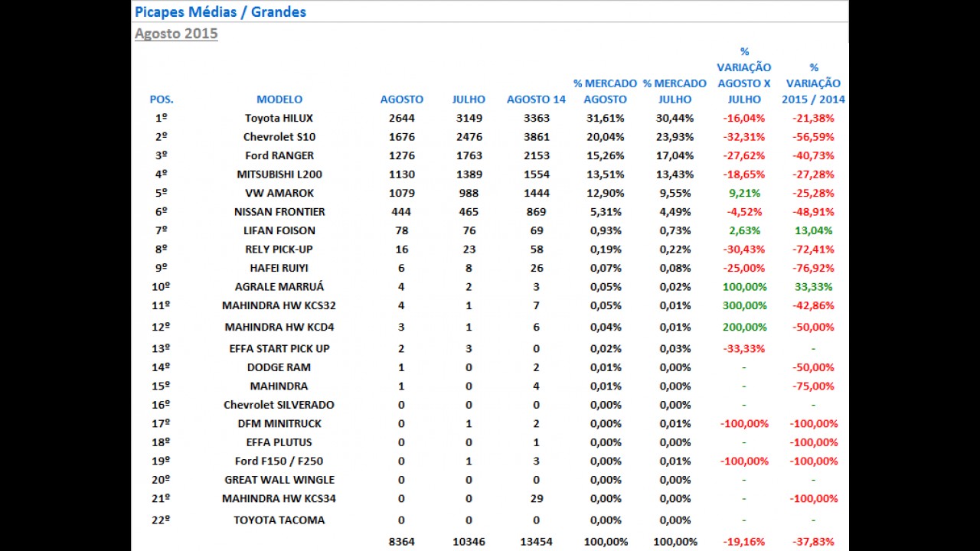Click the 'Picapes Médias / Grandes' title
980x551 pixels.
[x=220, y=11]
